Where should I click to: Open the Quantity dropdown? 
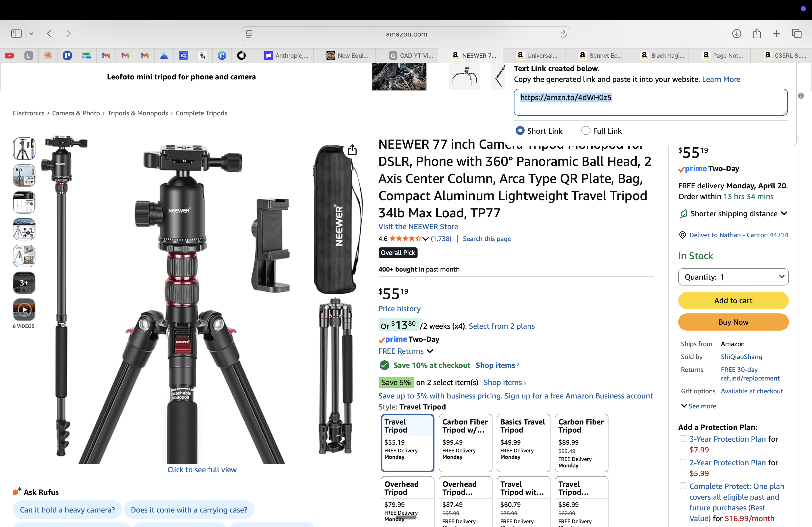pyautogui.click(x=733, y=277)
